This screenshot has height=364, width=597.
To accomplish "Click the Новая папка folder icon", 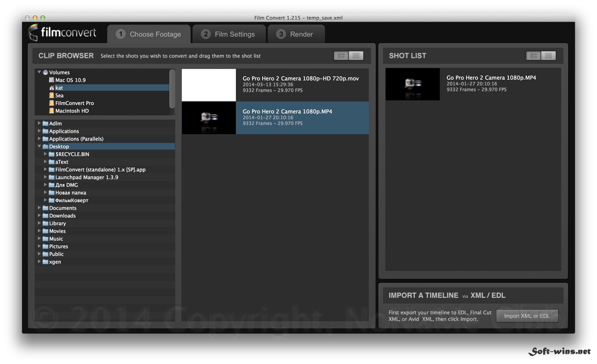I will point(51,193).
